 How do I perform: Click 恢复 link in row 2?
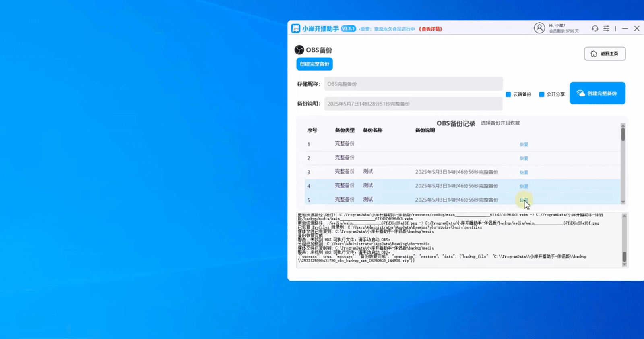[x=524, y=158]
